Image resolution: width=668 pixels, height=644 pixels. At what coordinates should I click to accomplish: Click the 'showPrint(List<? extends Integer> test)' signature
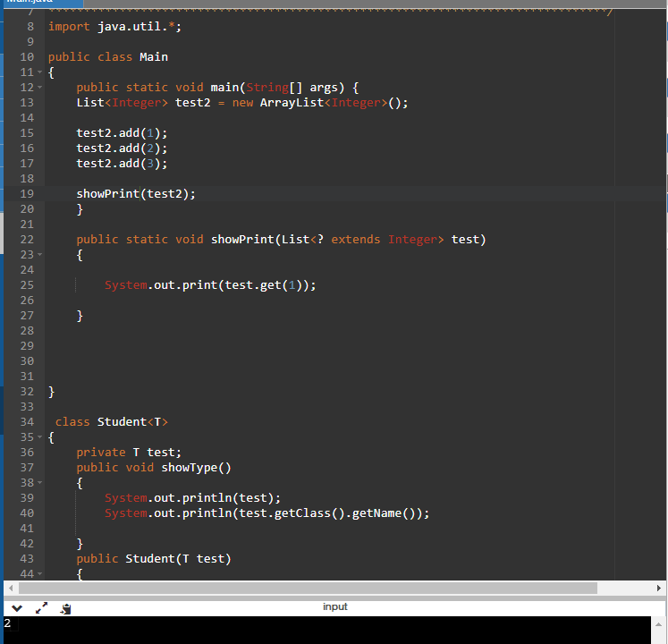349,240
